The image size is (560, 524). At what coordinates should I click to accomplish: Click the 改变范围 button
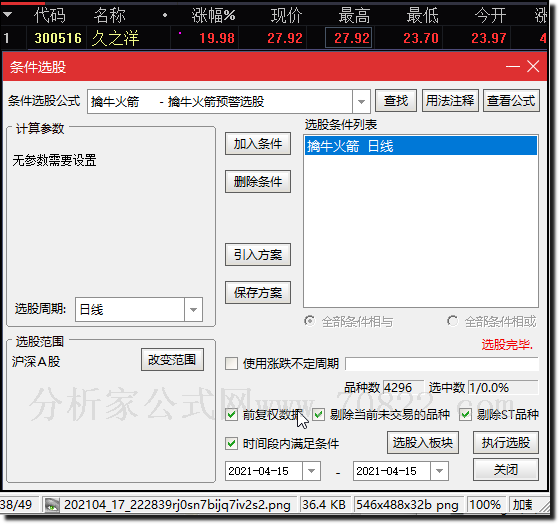(172, 360)
